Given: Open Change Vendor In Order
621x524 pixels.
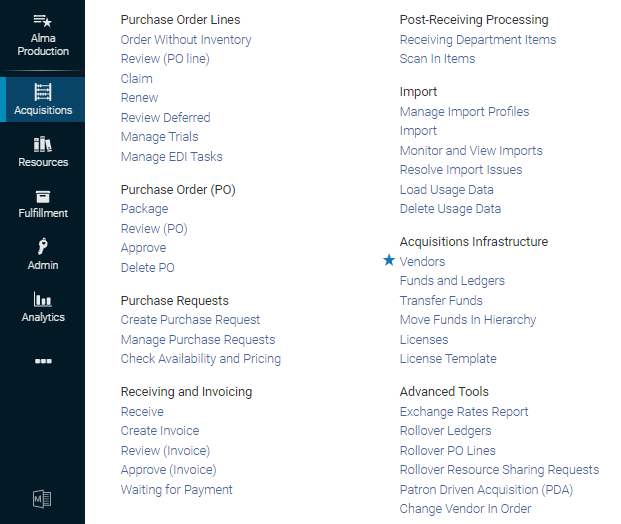Looking at the screenshot, I should point(465,509).
